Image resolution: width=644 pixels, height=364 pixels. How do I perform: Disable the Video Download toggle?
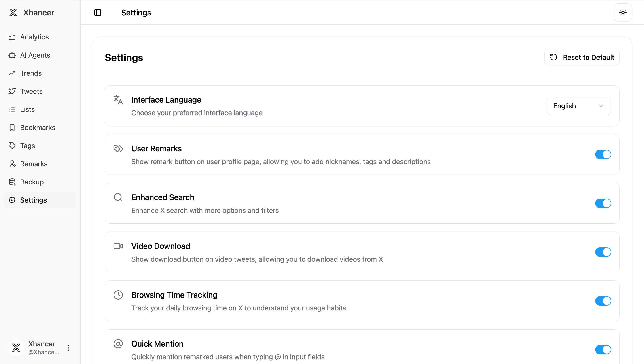click(603, 252)
